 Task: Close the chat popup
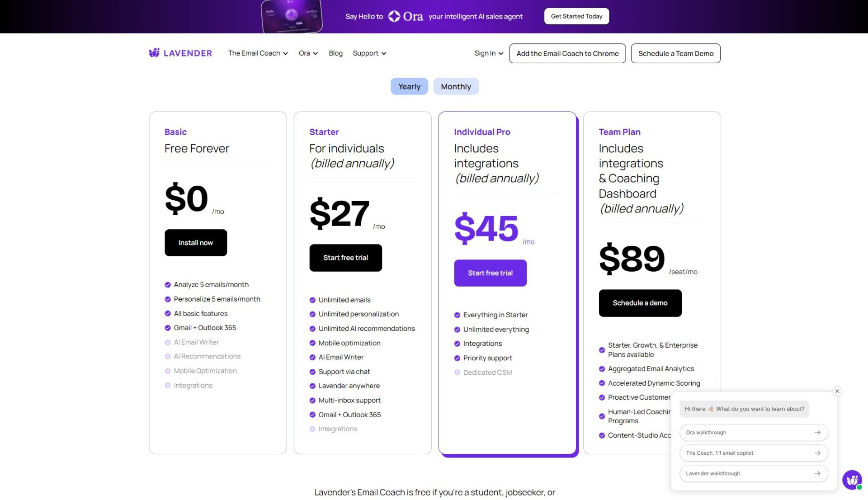(x=837, y=391)
